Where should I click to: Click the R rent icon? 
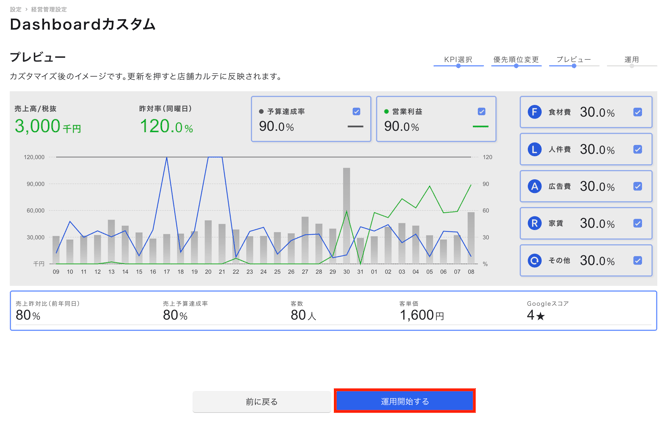click(x=534, y=223)
